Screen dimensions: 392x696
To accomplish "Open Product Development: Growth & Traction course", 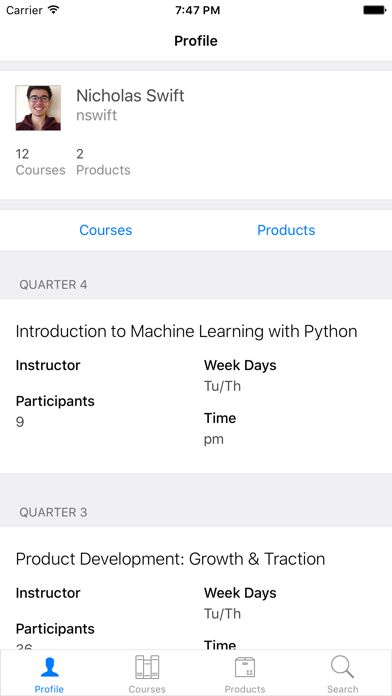I will point(170,559).
